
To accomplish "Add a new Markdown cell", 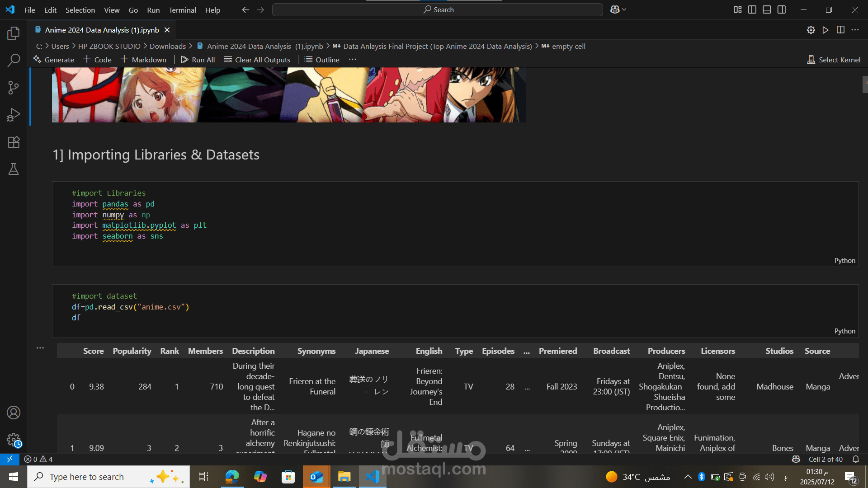I will [144, 60].
